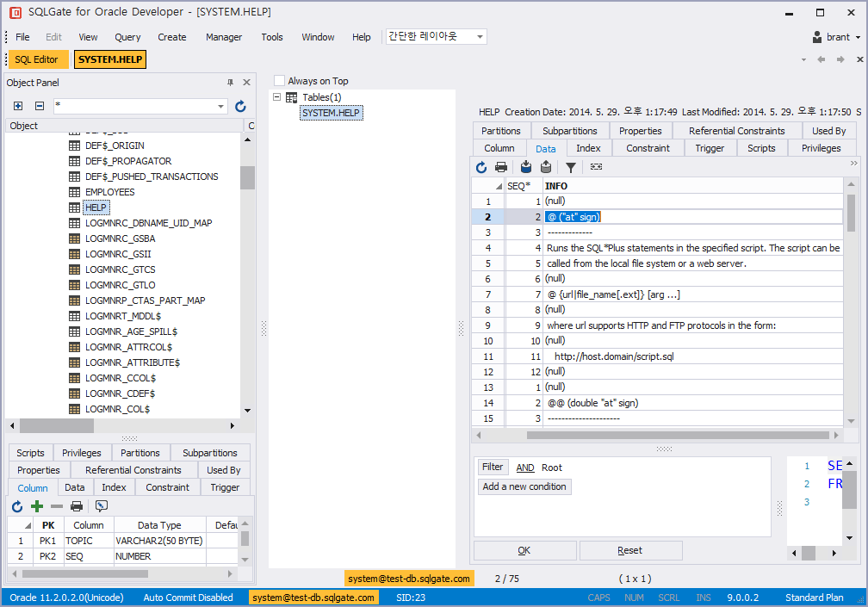Add a new column with green plus
Image resolution: width=868 pixels, height=607 pixels.
coord(37,506)
